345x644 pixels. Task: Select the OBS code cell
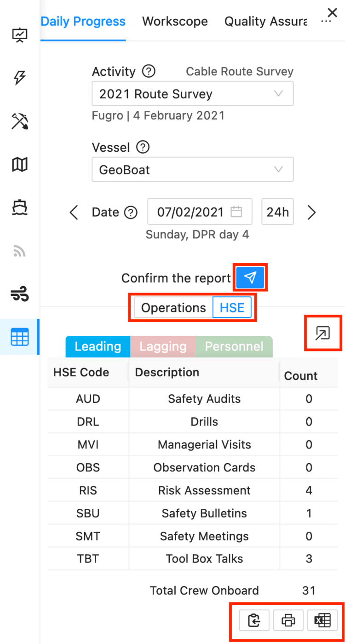click(x=88, y=467)
